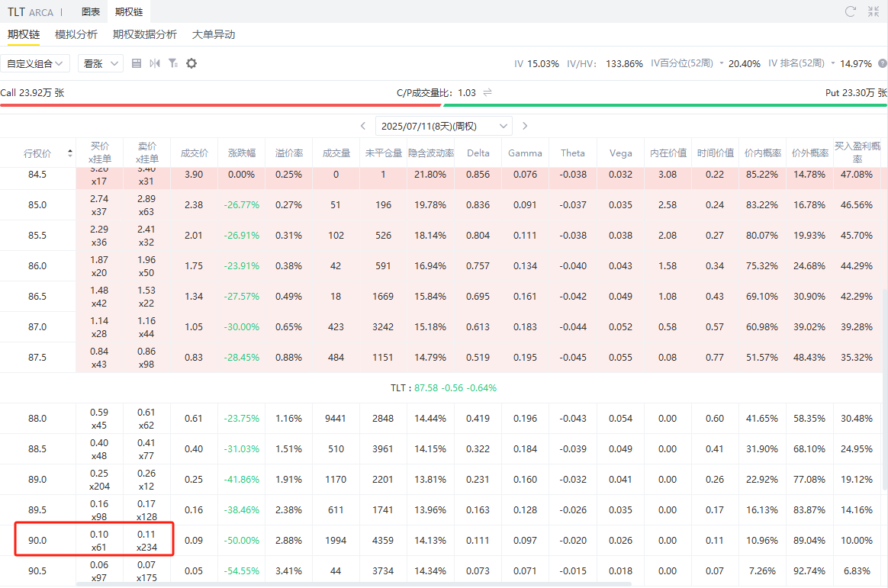
Task: Go to the previous expiration date arrow
Action: pos(363,126)
